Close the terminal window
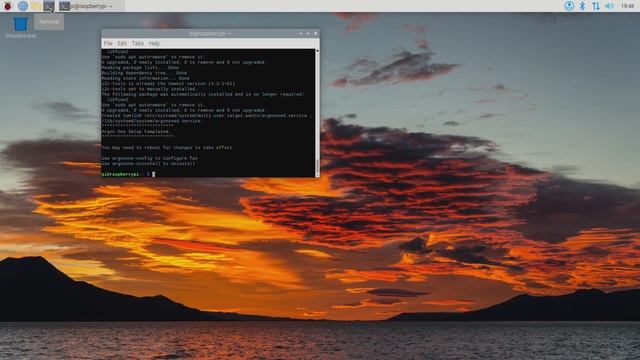This screenshot has height=360, width=640. pos(316,33)
